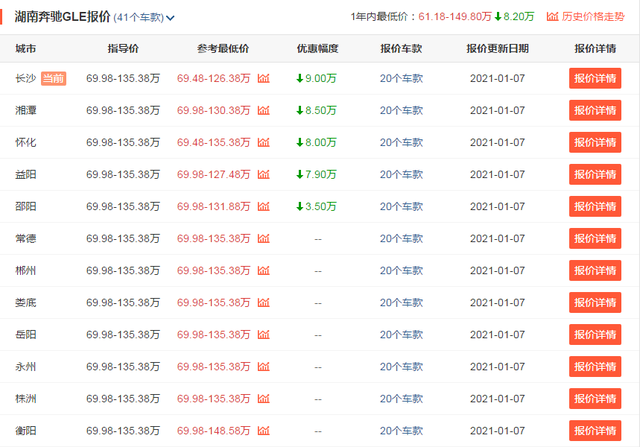Screen dimensions: 640x447
Task: Click 报价详情 button for 长沙
Action: pos(595,78)
